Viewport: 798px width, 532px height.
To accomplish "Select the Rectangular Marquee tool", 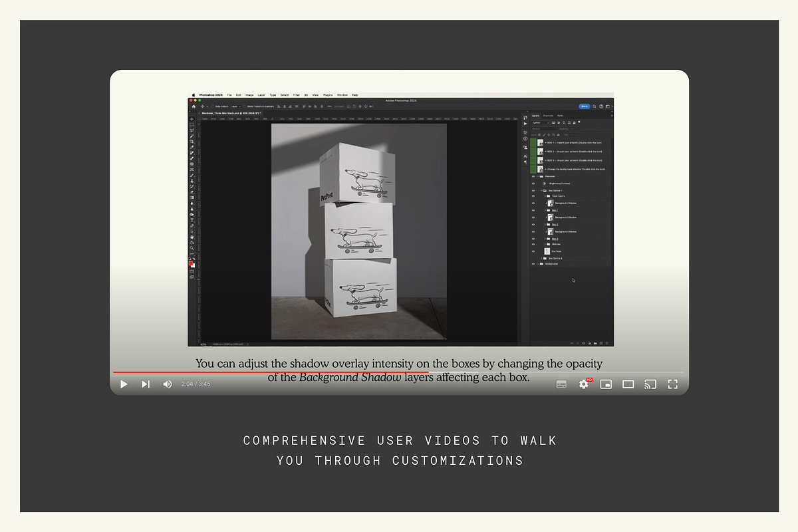I will [x=192, y=124].
